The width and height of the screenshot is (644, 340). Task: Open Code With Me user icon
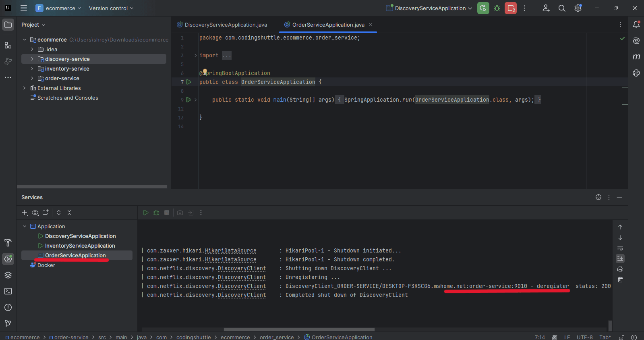546,8
